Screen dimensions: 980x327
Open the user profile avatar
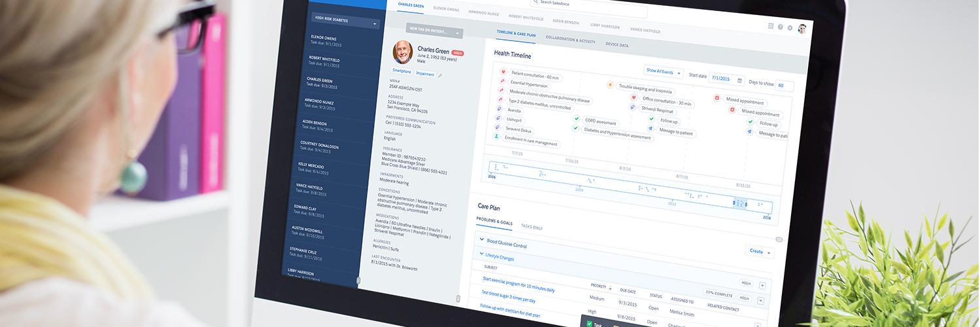click(x=802, y=29)
